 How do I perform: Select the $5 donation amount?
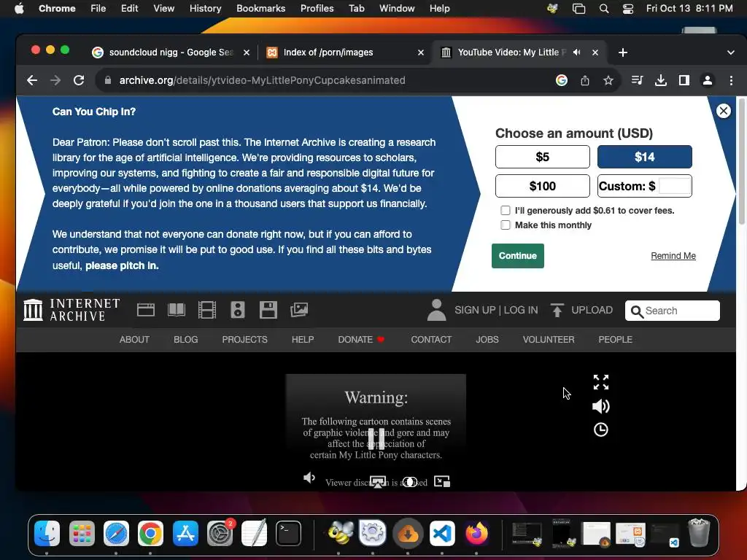(542, 157)
